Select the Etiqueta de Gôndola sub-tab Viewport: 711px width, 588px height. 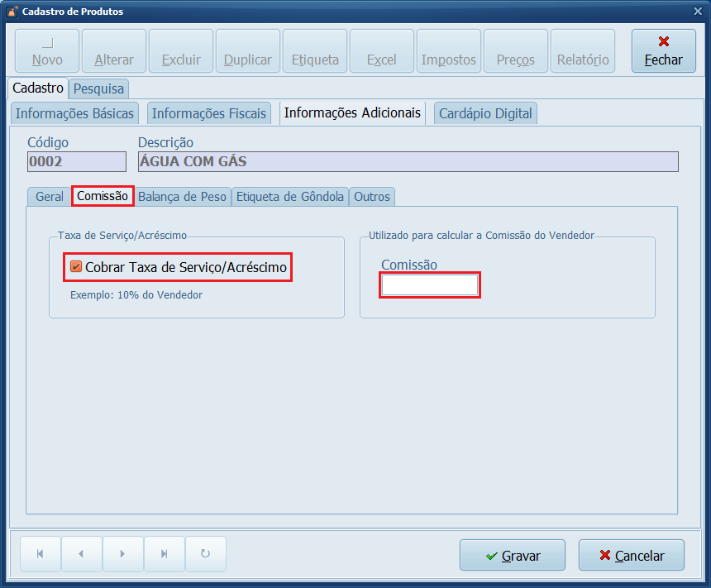(x=289, y=197)
